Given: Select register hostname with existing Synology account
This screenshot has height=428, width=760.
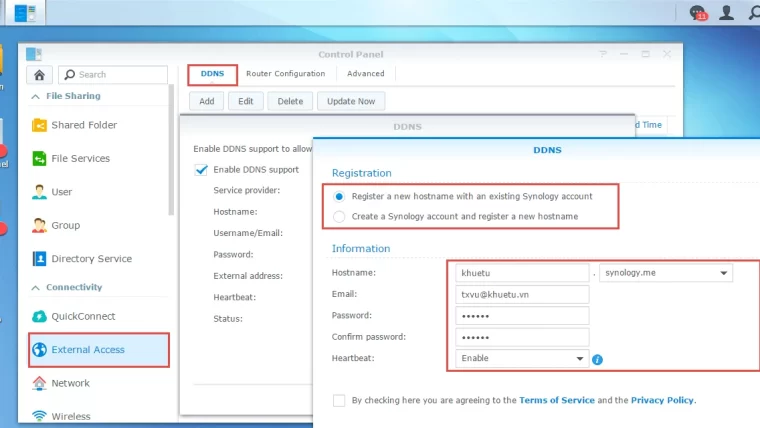Looking at the screenshot, I should (x=339, y=196).
